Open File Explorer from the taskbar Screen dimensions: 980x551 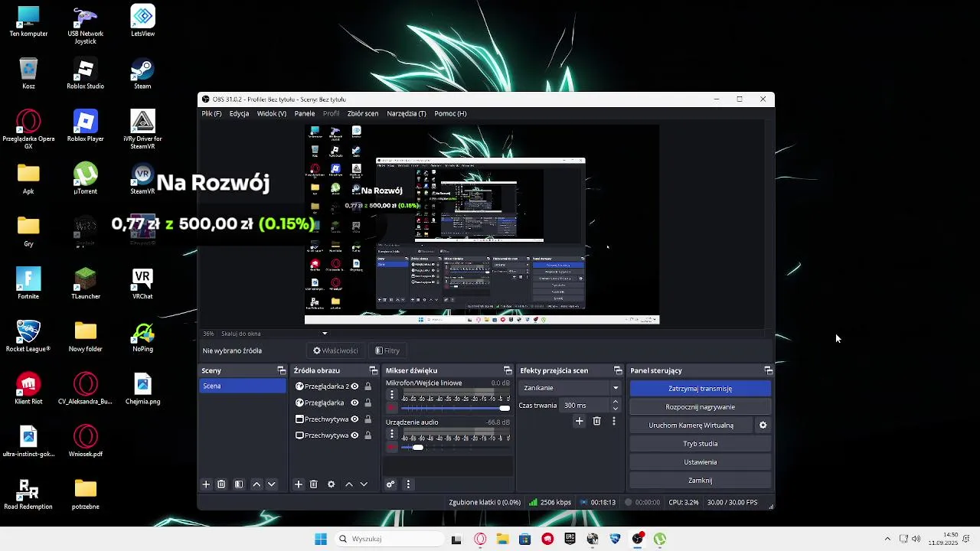point(502,539)
